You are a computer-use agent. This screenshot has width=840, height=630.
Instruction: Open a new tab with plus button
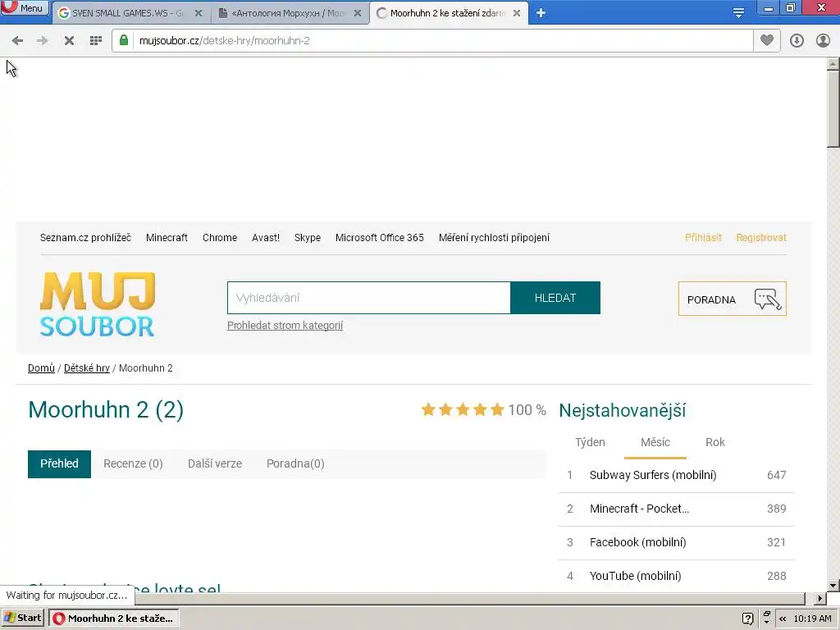tap(541, 13)
